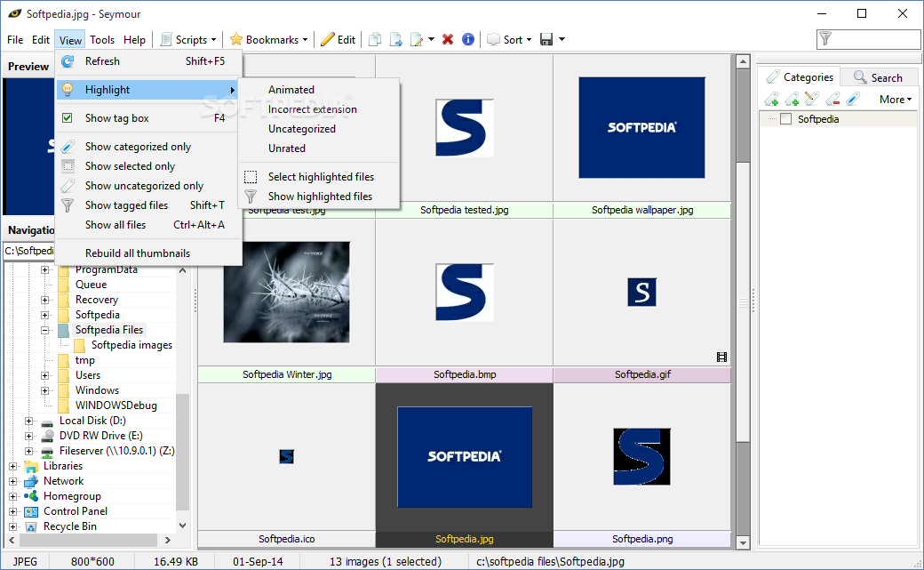Choose Uncategorized highlight option
924x570 pixels.
(x=319, y=129)
